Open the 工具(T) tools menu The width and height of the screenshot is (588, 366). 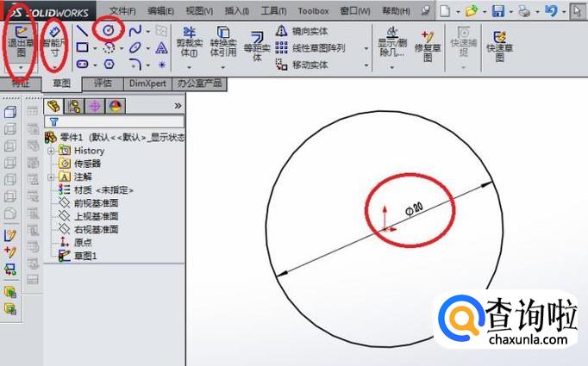tap(274, 11)
